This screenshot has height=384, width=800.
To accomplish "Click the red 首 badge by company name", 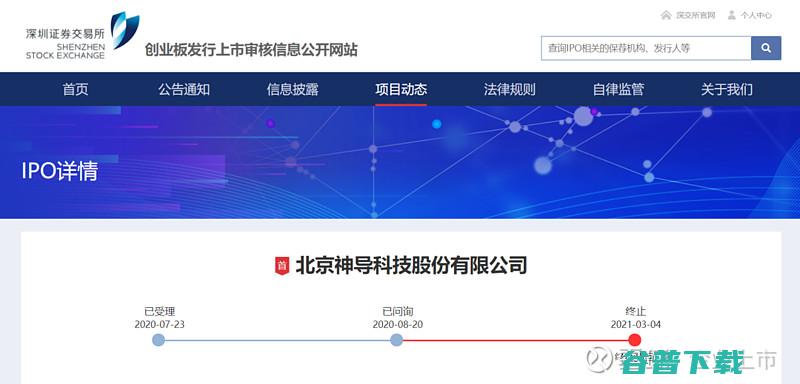I will point(282,265).
